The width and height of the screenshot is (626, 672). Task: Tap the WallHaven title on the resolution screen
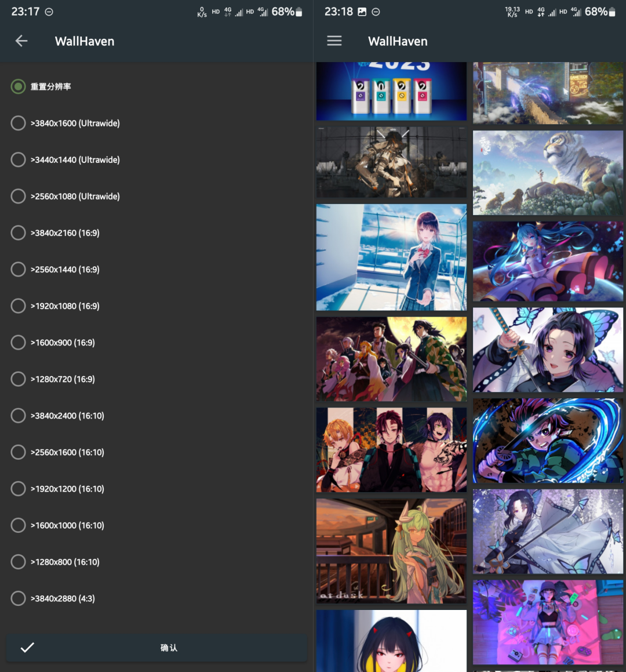pos(85,41)
